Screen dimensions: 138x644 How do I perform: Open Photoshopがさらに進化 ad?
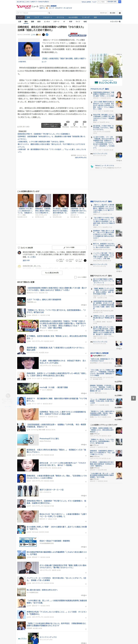tap(49, 438)
